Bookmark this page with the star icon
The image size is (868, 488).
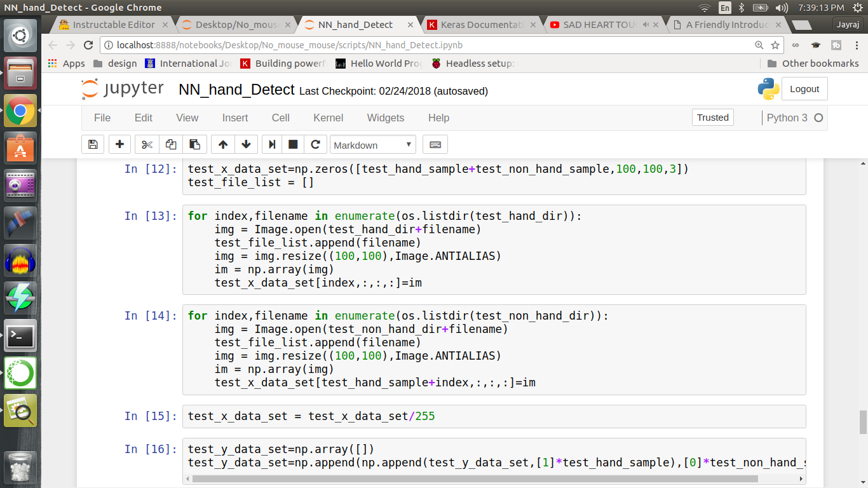click(x=775, y=45)
